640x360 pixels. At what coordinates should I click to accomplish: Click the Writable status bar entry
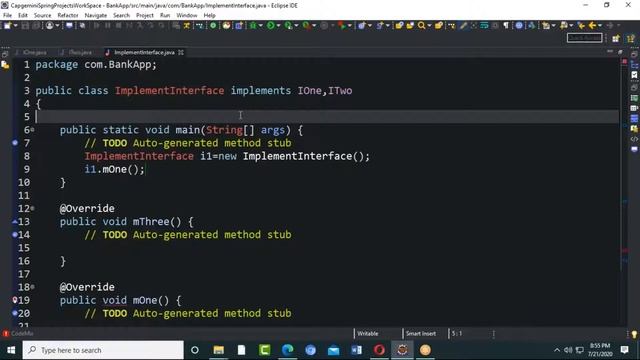coord(368,333)
